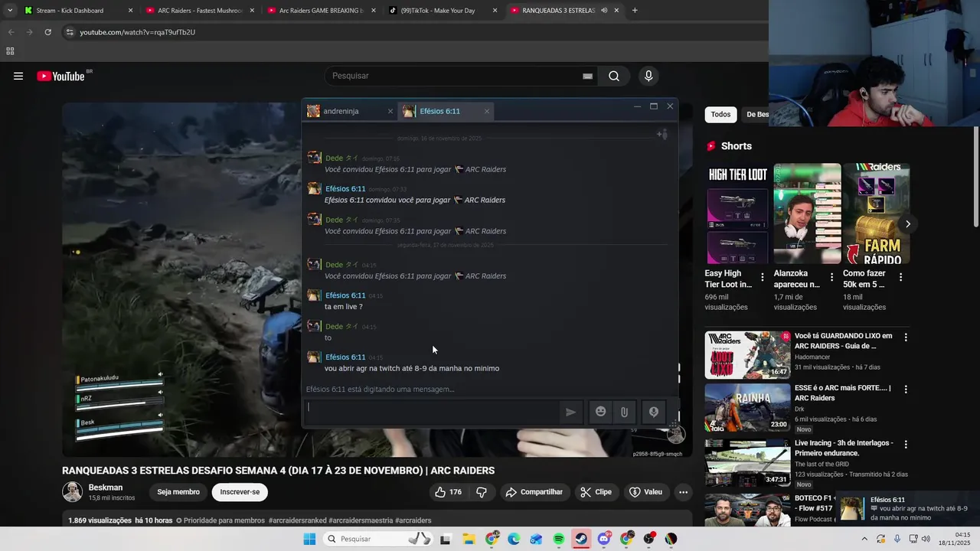Screen dimensions: 980x551
Task: Show hidden system tray icons
Action: 864,539
